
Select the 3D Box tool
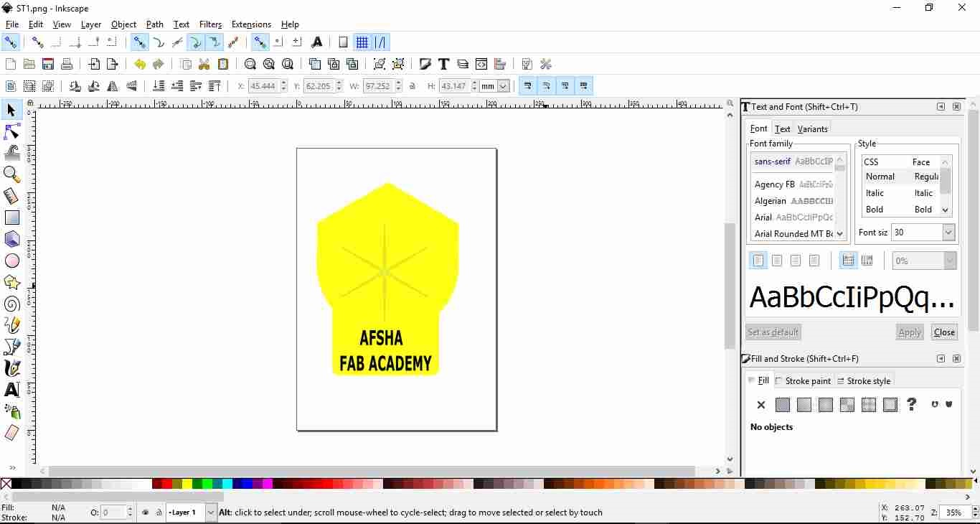[11, 239]
